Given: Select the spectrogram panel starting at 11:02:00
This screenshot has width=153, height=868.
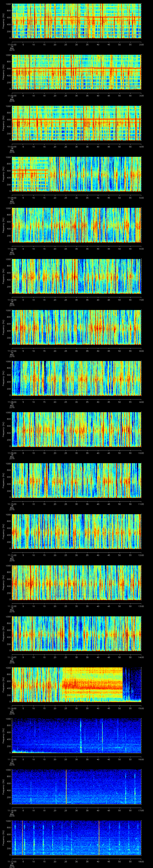Looking at the screenshot, I should click(x=77, y=72).
